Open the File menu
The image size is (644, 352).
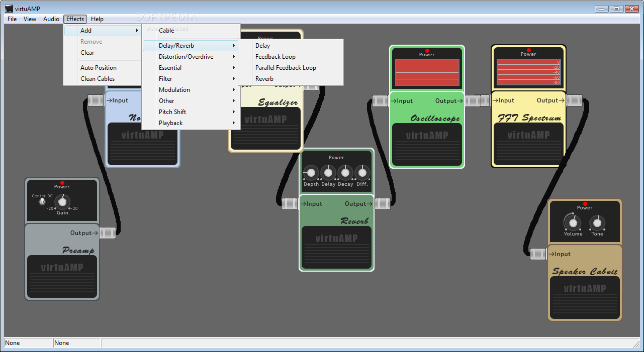point(12,19)
